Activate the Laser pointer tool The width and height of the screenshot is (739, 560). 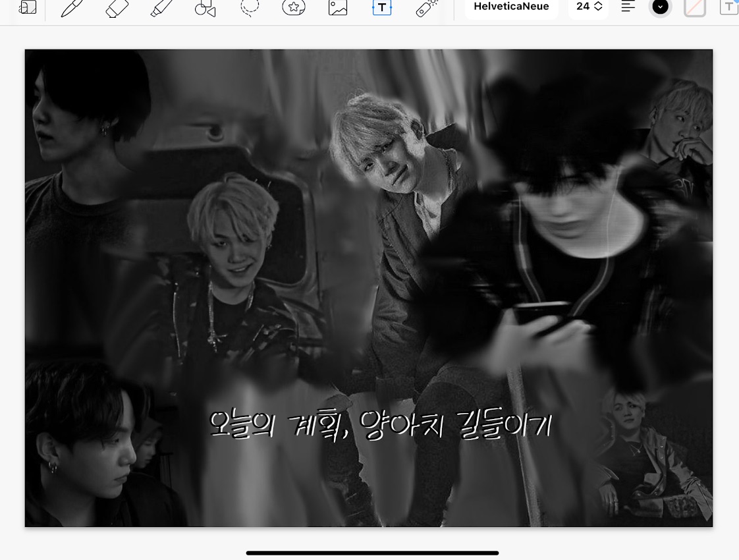[426, 8]
